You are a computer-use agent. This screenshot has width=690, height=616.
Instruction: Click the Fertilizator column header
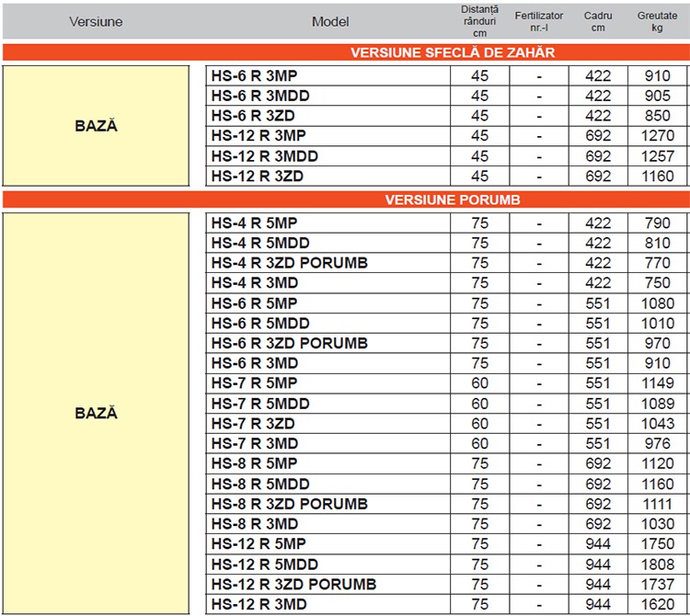[x=539, y=21]
